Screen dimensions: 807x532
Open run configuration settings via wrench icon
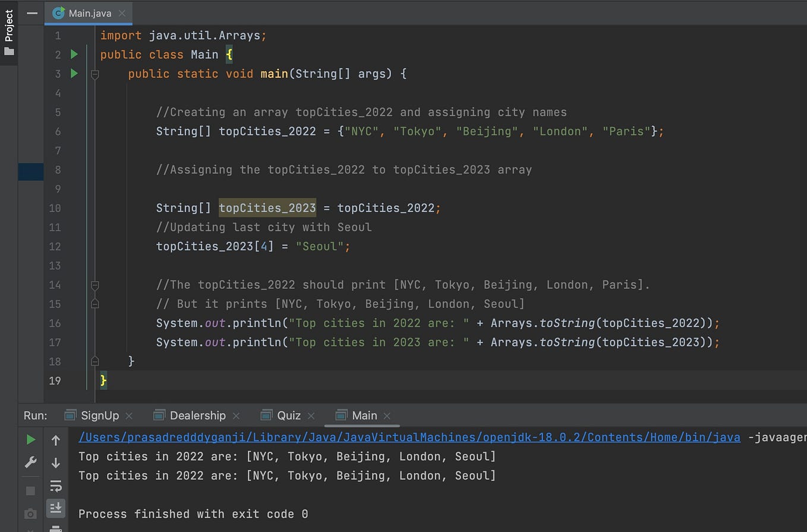(30, 462)
